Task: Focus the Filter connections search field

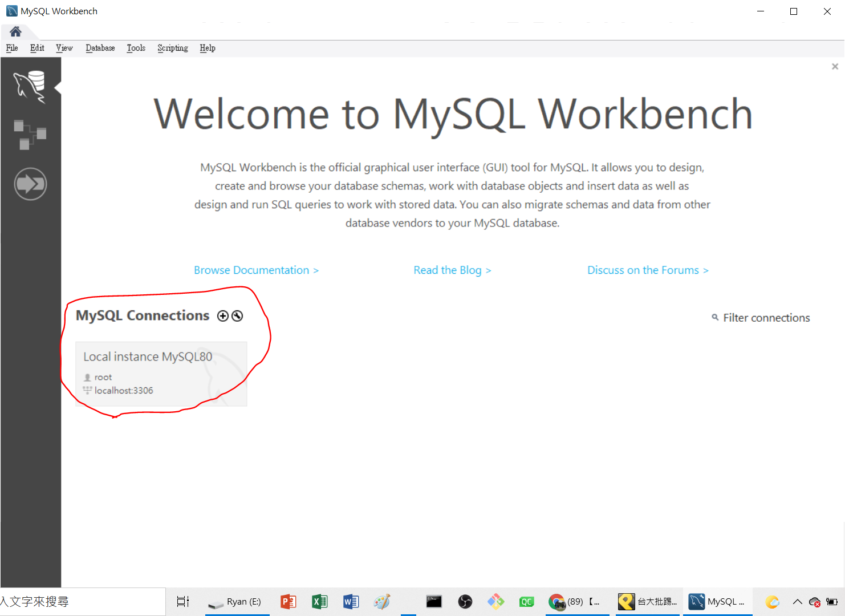Action: pos(766,318)
